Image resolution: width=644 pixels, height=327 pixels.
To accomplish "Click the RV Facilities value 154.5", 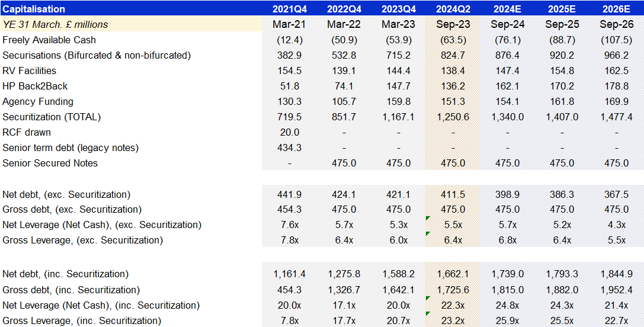I will (x=289, y=70).
